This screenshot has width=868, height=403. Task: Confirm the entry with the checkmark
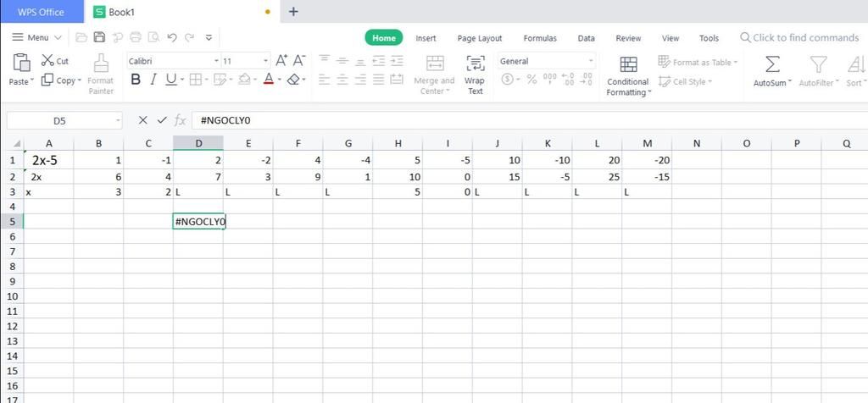[162, 120]
